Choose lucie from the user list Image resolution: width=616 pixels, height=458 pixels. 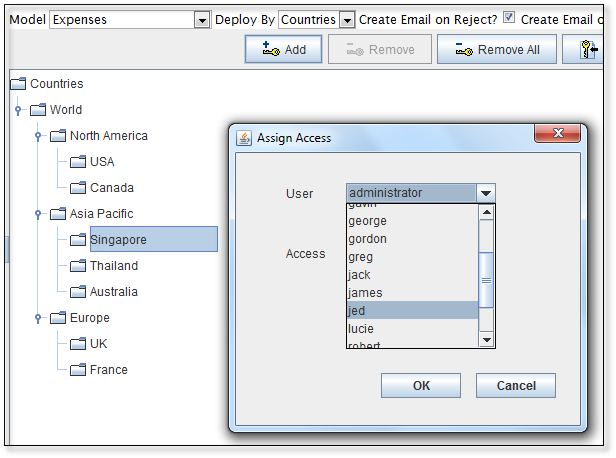[411, 329]
